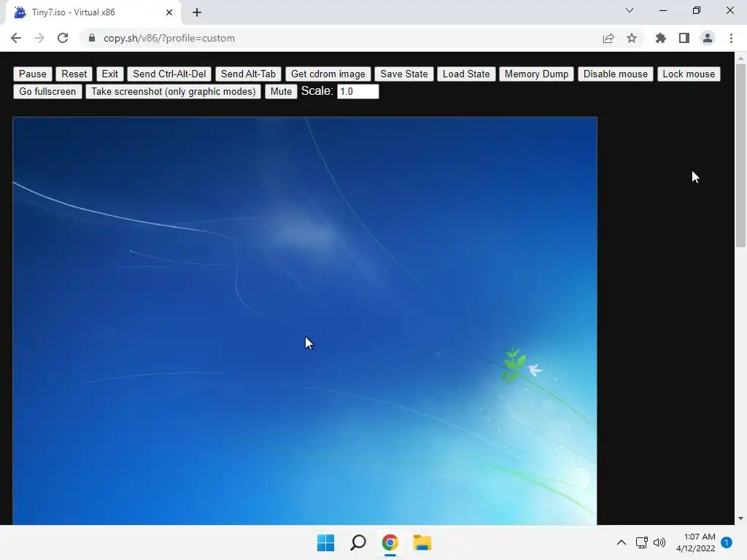The height and width of the screenshot is (560, 747).
Task: Click the Lock mouse button
Action: [689, 74]
